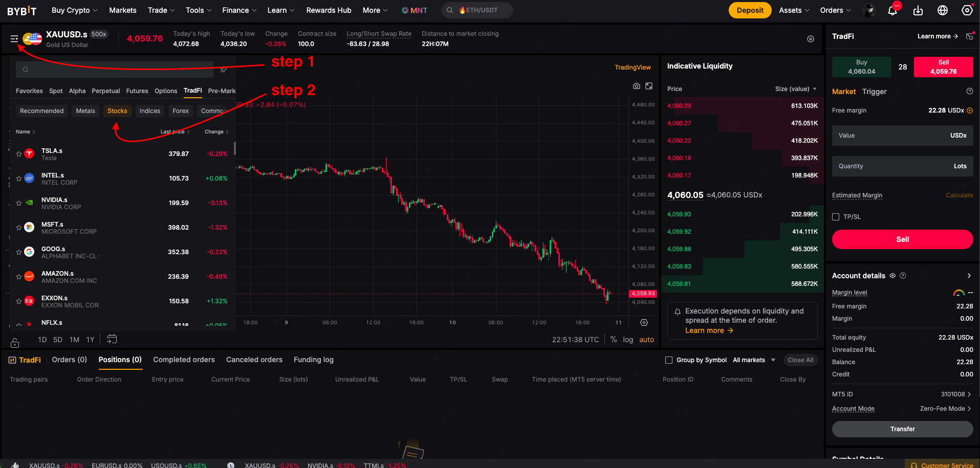The image size is (980, 468).
Task: Open Finance dropdown menu
Action: [239, 10]
